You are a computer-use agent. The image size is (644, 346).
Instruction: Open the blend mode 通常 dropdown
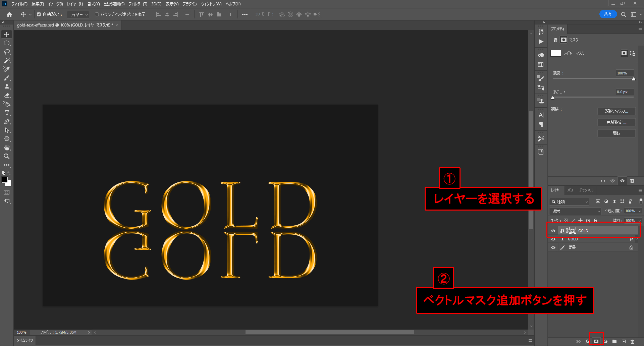tap(575, 211)
